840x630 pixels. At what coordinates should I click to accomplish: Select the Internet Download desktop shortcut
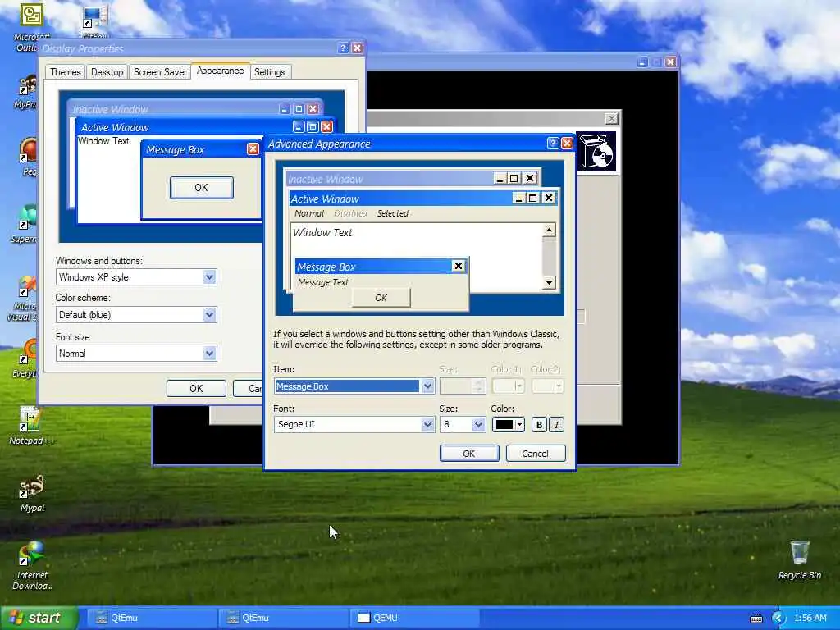(32, 565)
